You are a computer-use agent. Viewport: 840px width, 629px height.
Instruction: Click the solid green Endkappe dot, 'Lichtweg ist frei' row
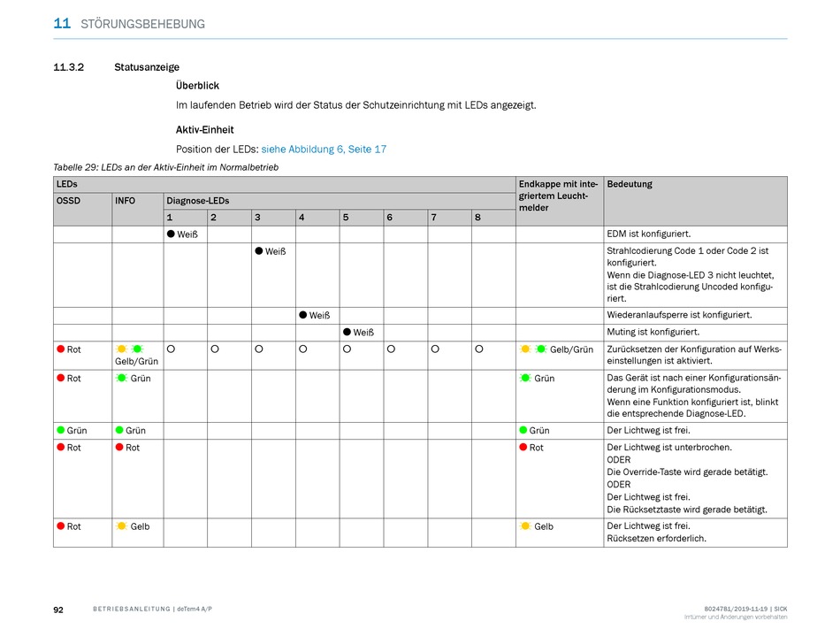tap(523, 430)
